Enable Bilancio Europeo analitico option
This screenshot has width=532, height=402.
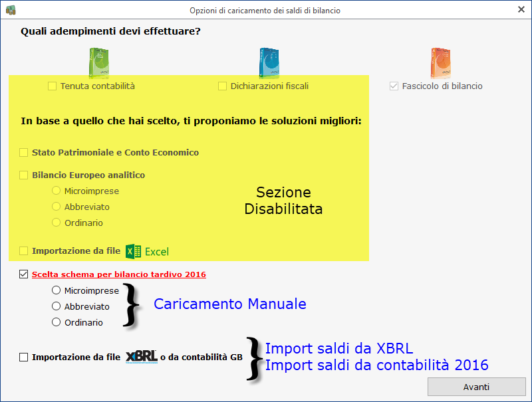pyautogui.click(x=24, y=175)
